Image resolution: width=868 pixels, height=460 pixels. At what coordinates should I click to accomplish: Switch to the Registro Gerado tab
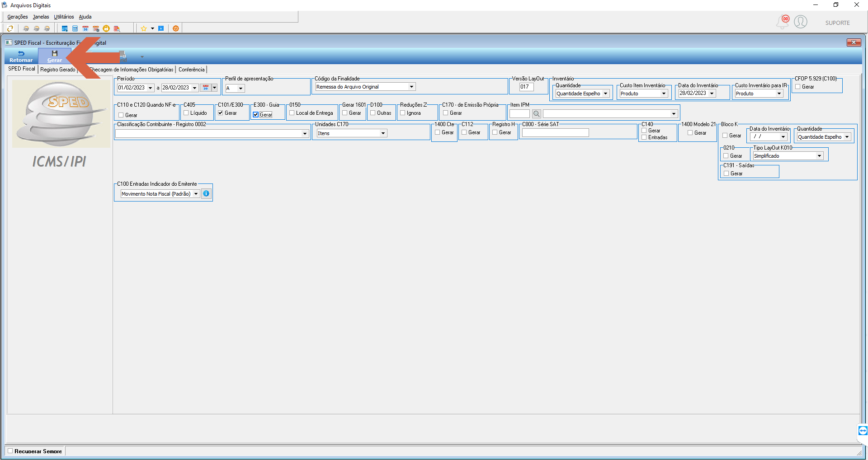(58, 70)
